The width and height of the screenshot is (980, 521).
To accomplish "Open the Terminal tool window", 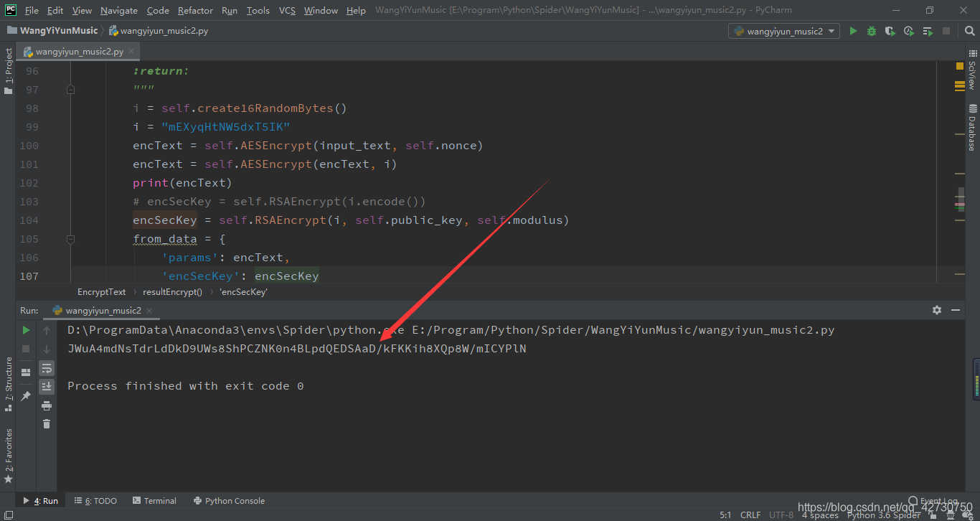I will [154, 501].
